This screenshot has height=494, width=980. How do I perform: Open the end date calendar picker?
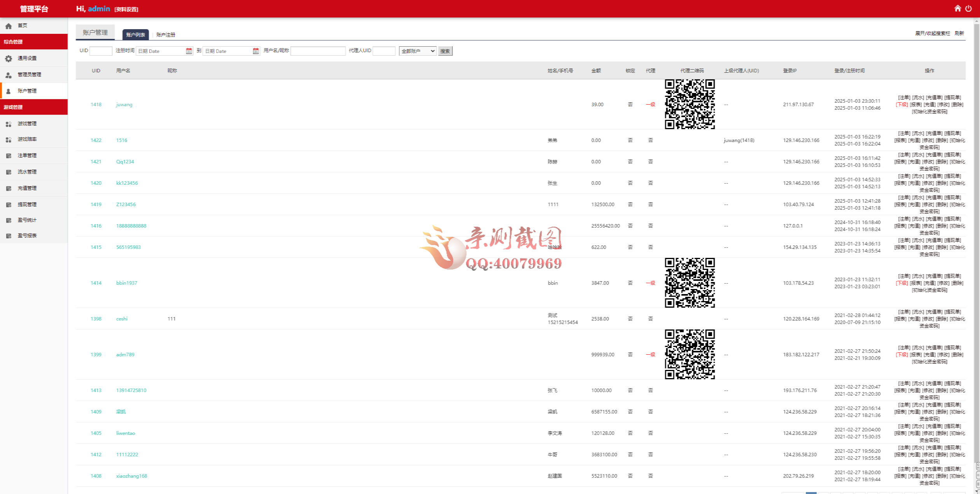255,51
